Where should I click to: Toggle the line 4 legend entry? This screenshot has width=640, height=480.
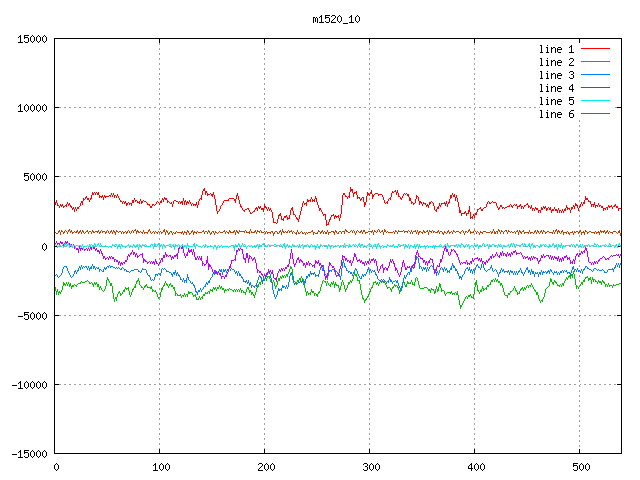557,88
